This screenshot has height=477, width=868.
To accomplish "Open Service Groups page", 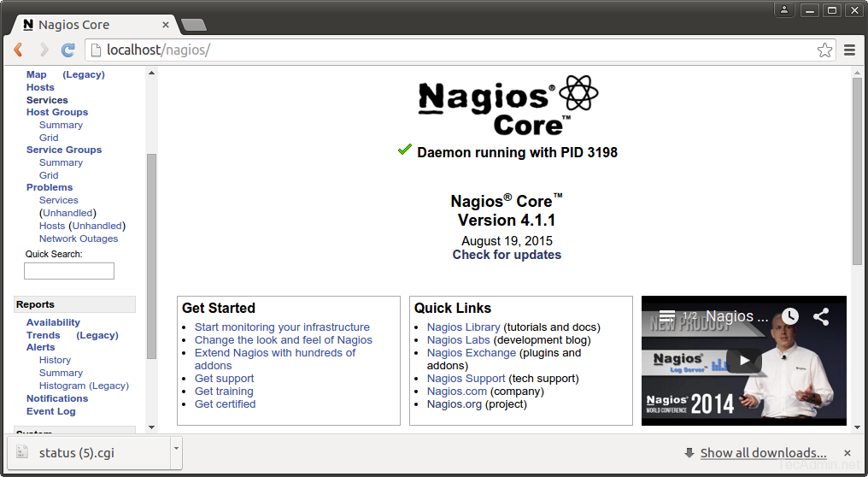I will coord(64,150).
